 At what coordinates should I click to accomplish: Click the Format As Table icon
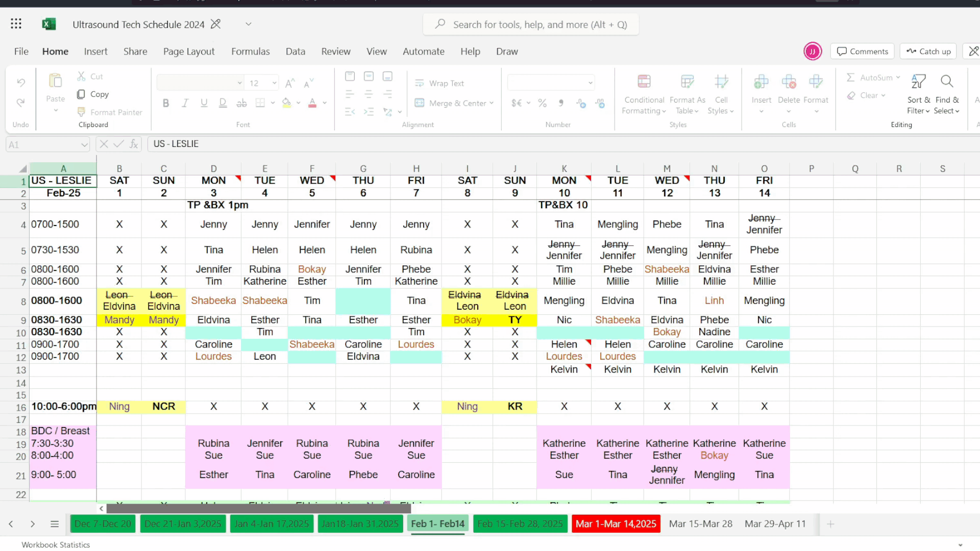[x=687, y=82]
